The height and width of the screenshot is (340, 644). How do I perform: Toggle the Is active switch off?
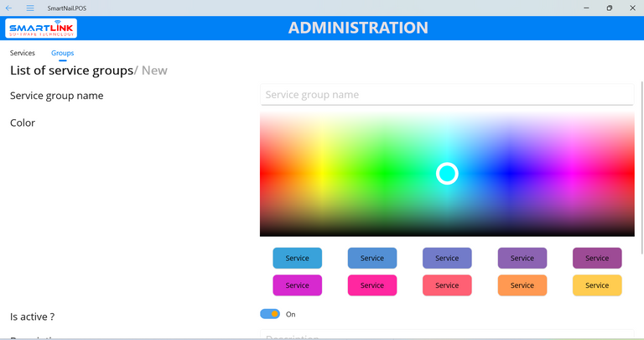(270, 314)
